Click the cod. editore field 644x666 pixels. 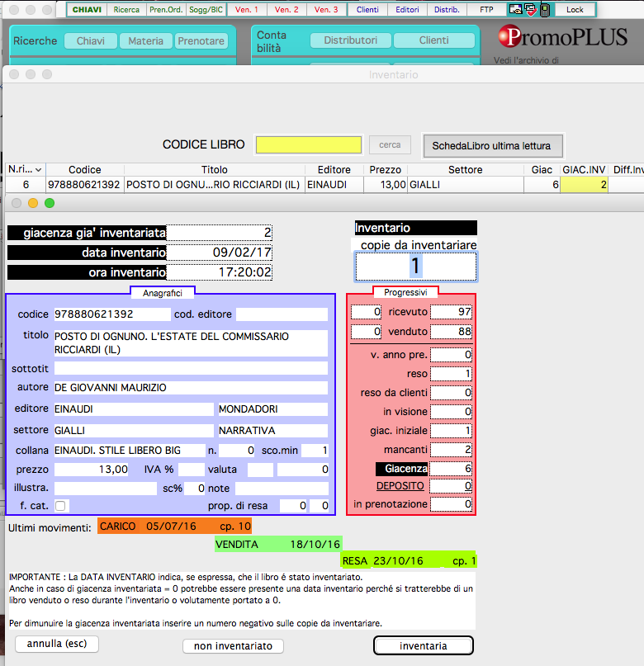click(282, 314)
